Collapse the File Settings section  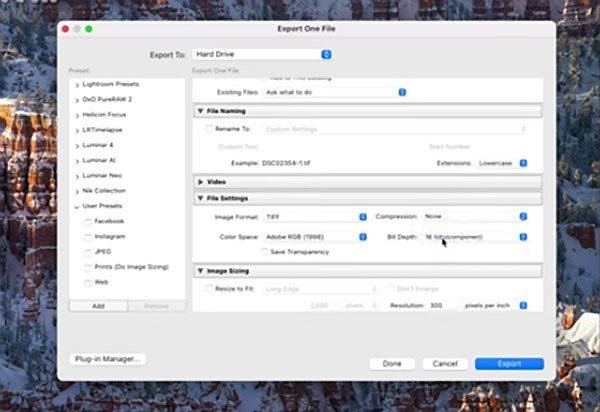point(200,198)
